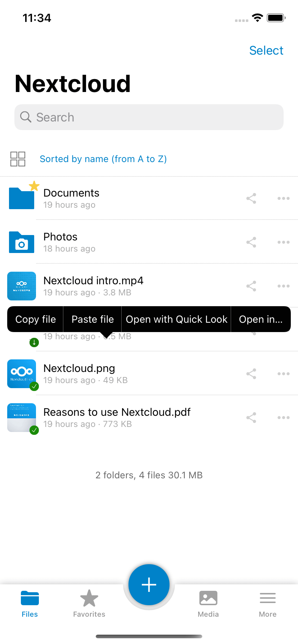Share the Photos folder
The height and width of the screenshot is (644, 298).
[x=251, y=242]
